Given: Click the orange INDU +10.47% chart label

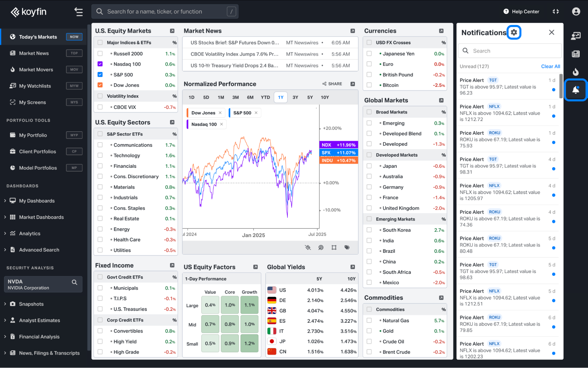Looking at the screenshot, I should (x=339, y=160).
